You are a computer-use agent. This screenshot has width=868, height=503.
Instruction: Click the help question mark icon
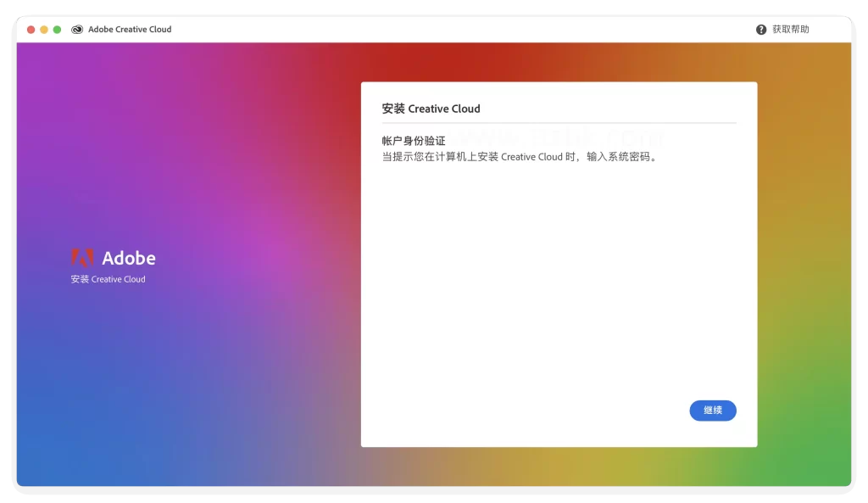coord(761,30)
